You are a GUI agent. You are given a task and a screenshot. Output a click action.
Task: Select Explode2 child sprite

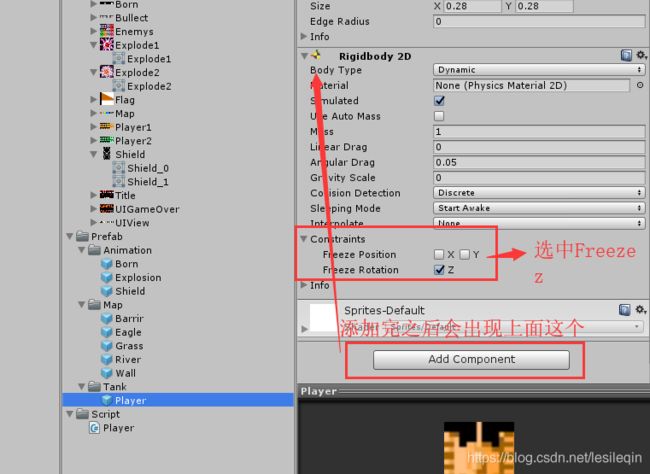point(141,86)
